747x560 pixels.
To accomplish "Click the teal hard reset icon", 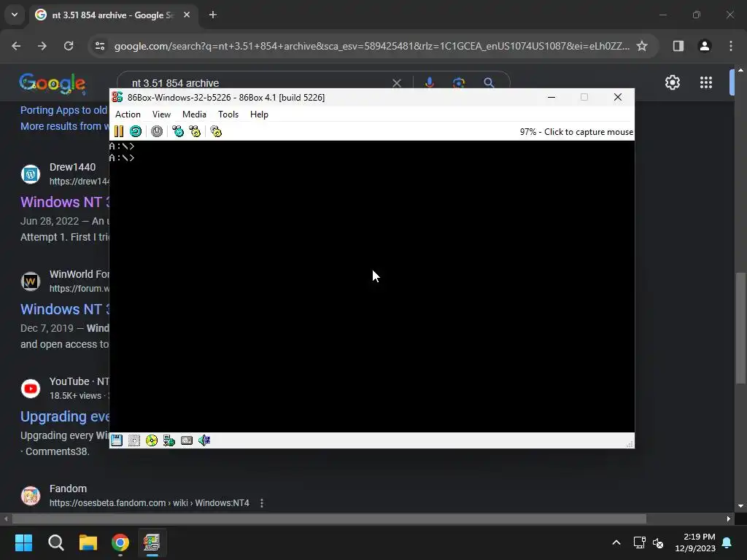I will point(136,131).
